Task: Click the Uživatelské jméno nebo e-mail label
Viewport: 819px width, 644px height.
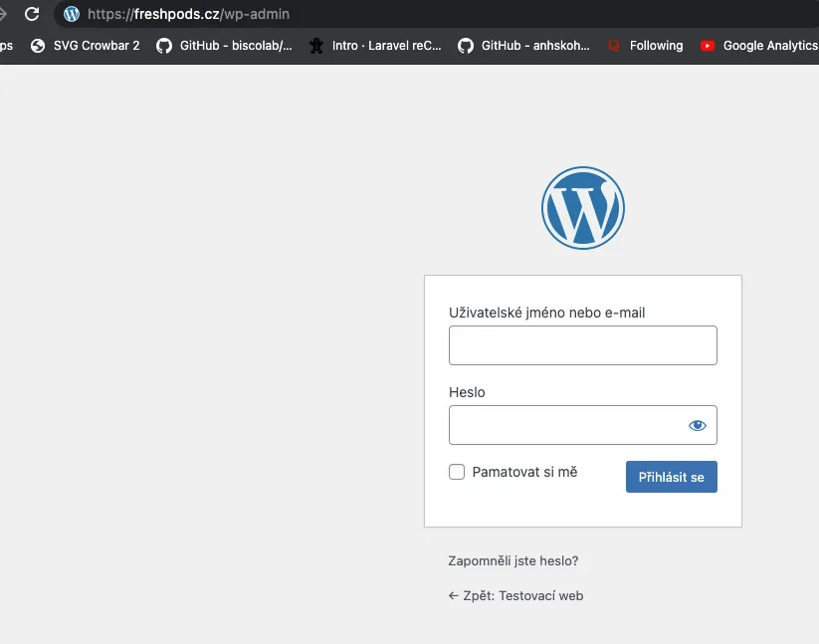Action: tap(547, 313)
